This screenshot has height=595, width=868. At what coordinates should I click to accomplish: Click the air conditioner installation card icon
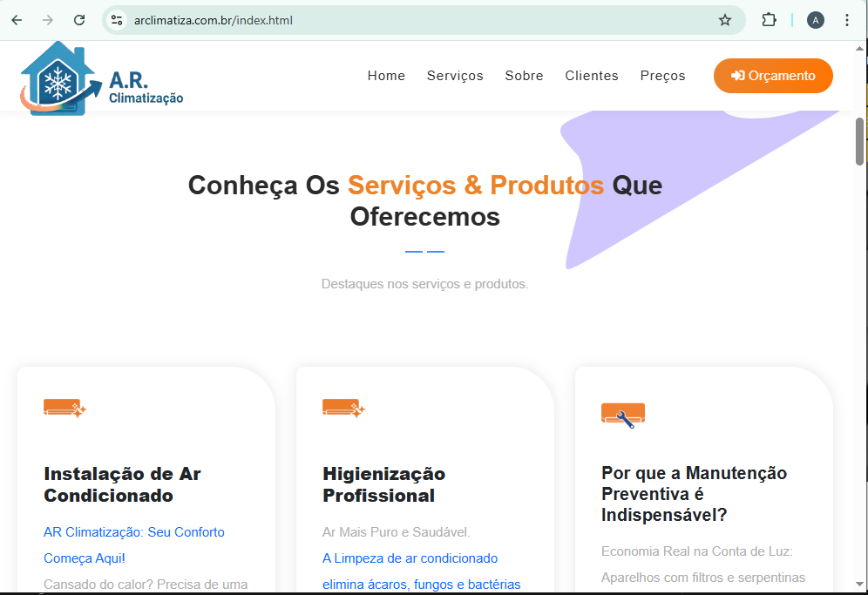click(x=64, y=408)
